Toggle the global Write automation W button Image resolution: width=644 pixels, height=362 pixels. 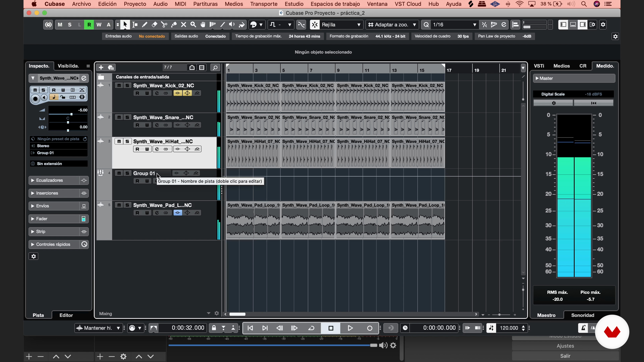pyautogui.click(x=99, y=24)
